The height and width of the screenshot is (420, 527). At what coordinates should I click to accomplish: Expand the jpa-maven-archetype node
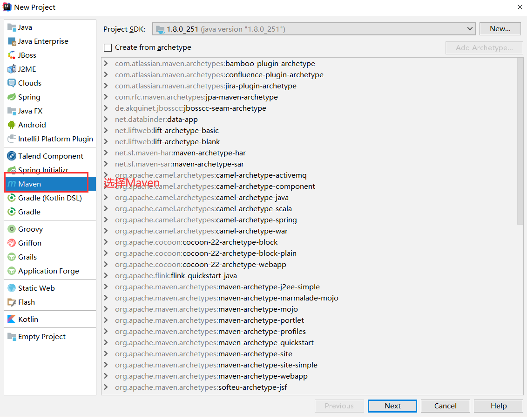pyautogui.click(x=106, y=97)
